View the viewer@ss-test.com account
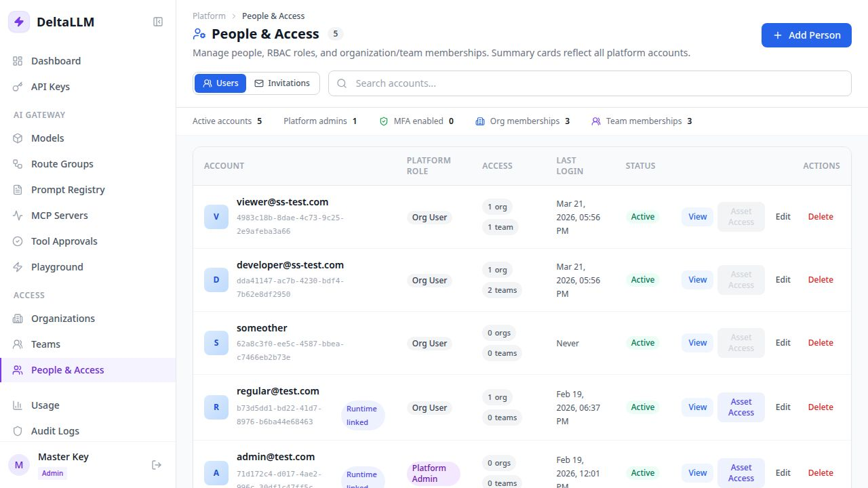The height and width of the screenshot is (488, 868). [698, 217]
